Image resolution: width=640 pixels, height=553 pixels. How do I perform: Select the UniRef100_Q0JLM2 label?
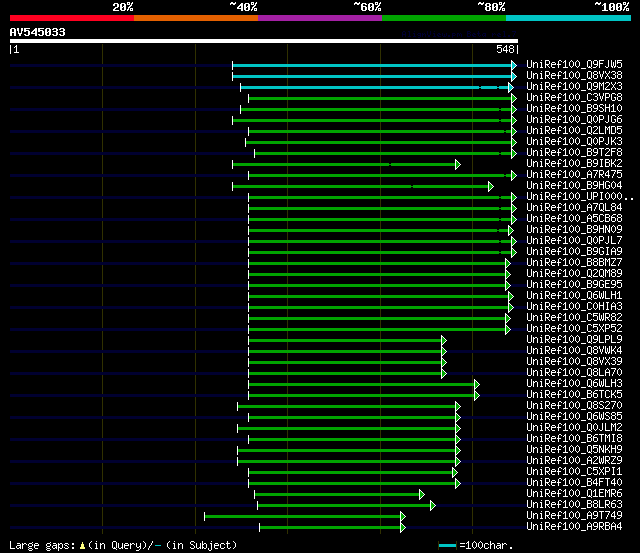click(x=574, y=428)
